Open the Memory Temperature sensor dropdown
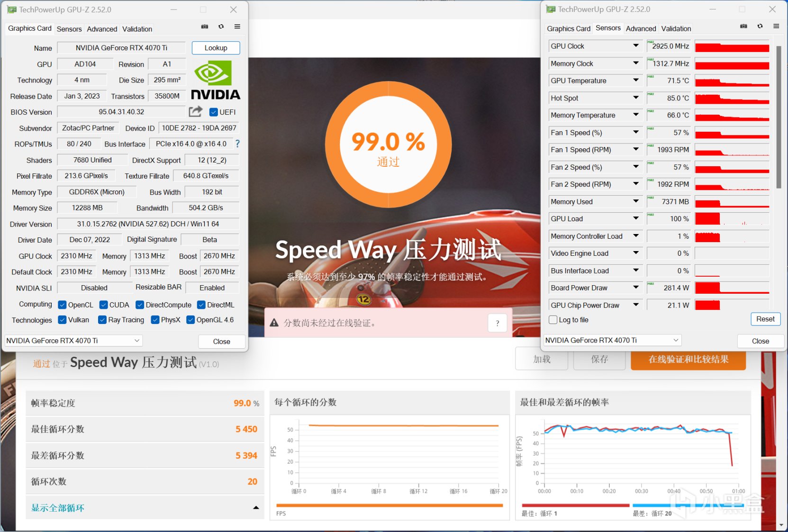788x532 pixels. pyautogui.click(x=636, y=115)
